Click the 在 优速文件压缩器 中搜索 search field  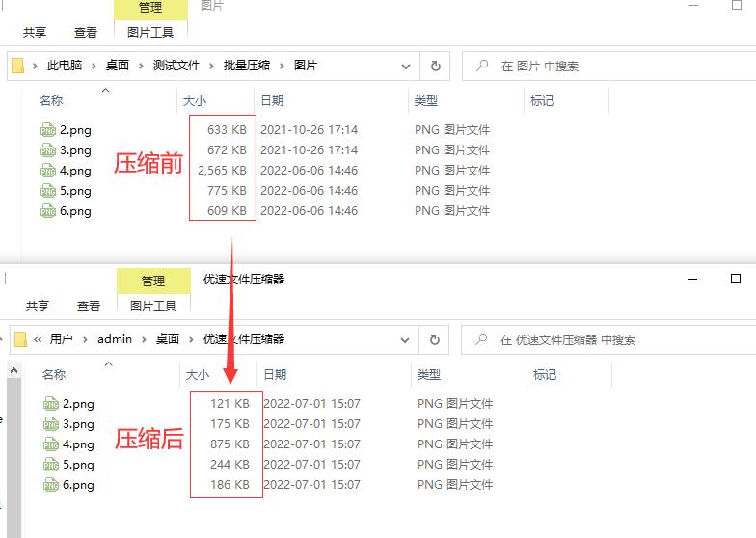(609, 339)
